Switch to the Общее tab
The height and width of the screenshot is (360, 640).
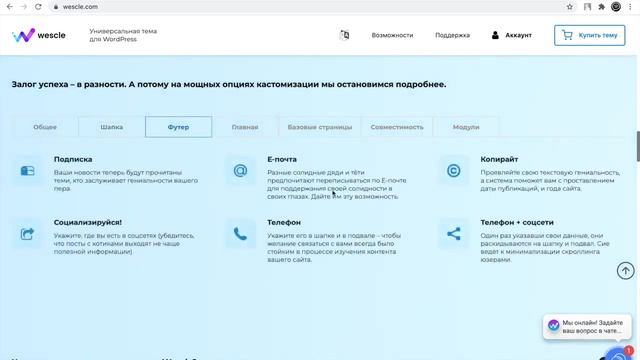point(45,127)
